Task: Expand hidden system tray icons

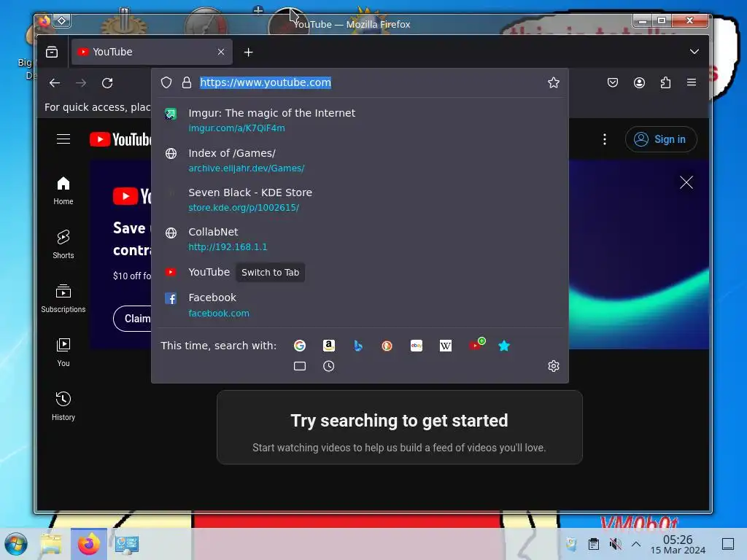Action: (636, 544)
